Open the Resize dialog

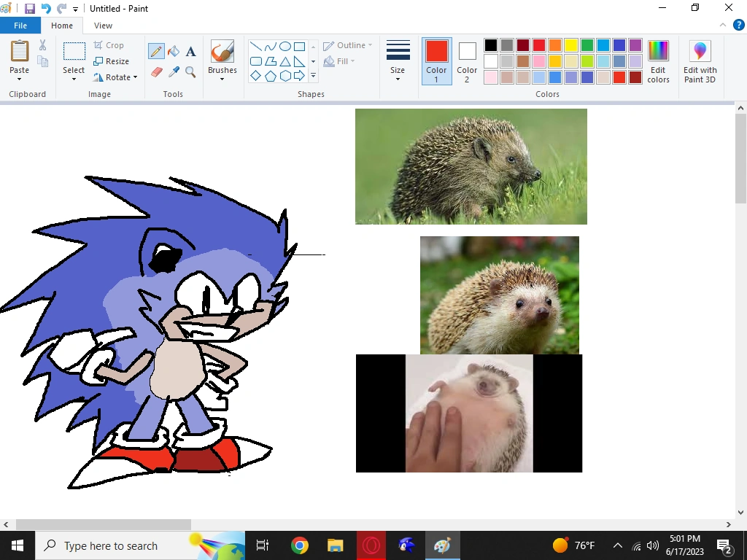click(x=115, y=61)
